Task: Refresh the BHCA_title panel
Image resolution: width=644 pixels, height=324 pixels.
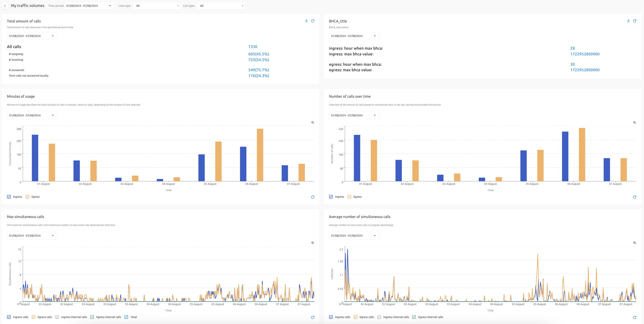Action: point(634,21)
